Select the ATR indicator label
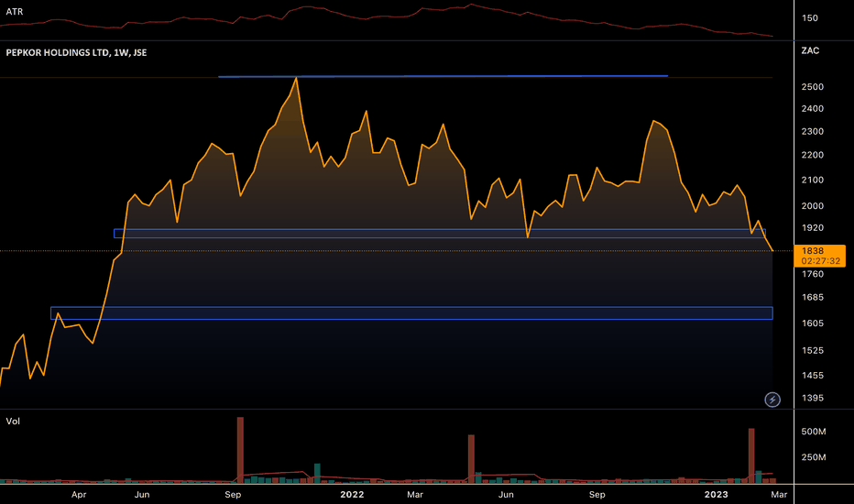The image size is (854, 504). 14,11
